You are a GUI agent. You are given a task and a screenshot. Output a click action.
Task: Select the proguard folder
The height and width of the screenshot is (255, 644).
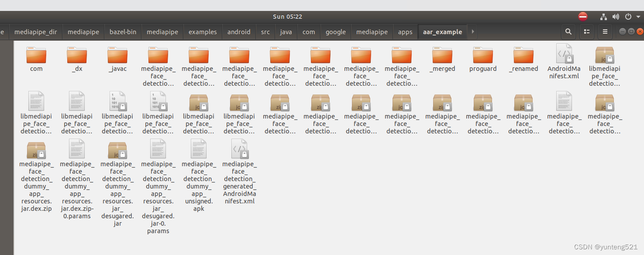coord(483,59)
